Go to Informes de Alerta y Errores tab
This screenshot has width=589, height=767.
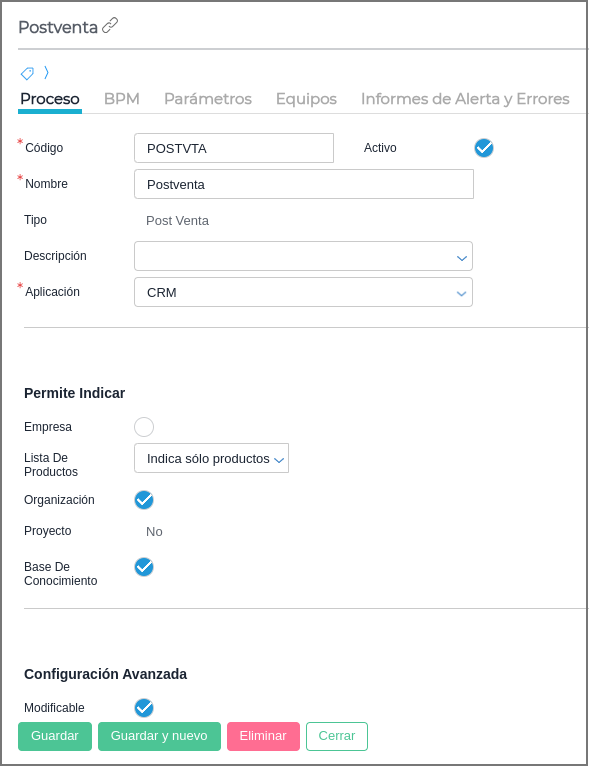pos(465,99)
